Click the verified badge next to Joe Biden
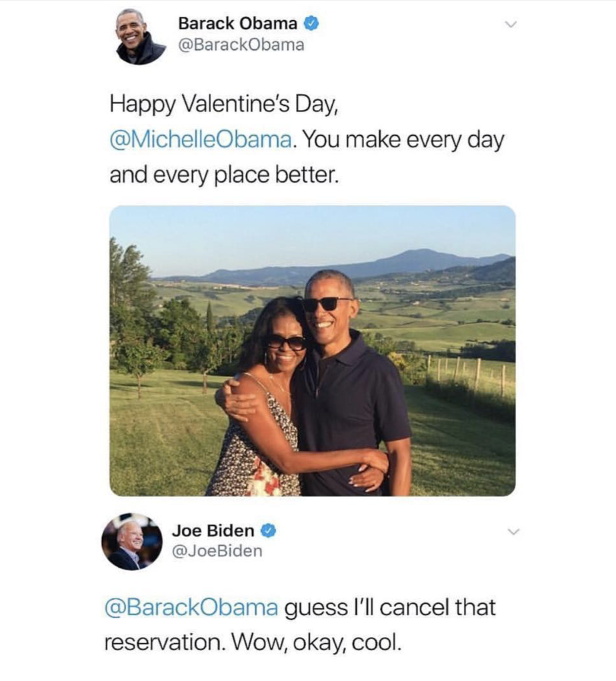The image size is (616, 681). point(268,530)
